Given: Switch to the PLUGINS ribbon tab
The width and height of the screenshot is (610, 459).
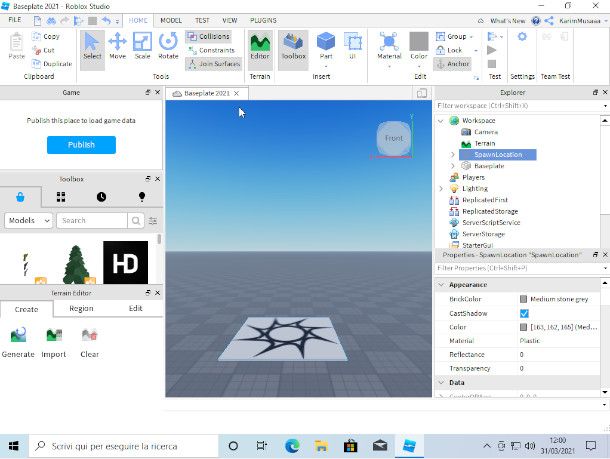Looking at the screenshot, I should [x=263, y=20].
